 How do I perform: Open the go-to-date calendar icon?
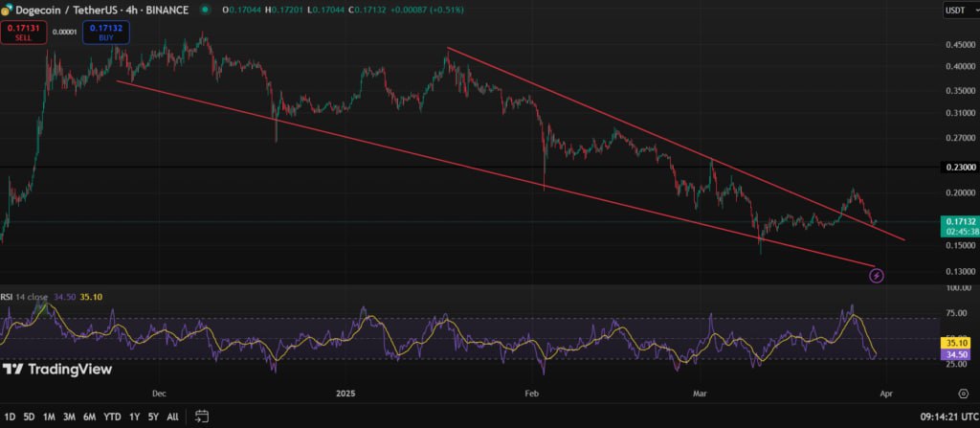click(201, 416)
